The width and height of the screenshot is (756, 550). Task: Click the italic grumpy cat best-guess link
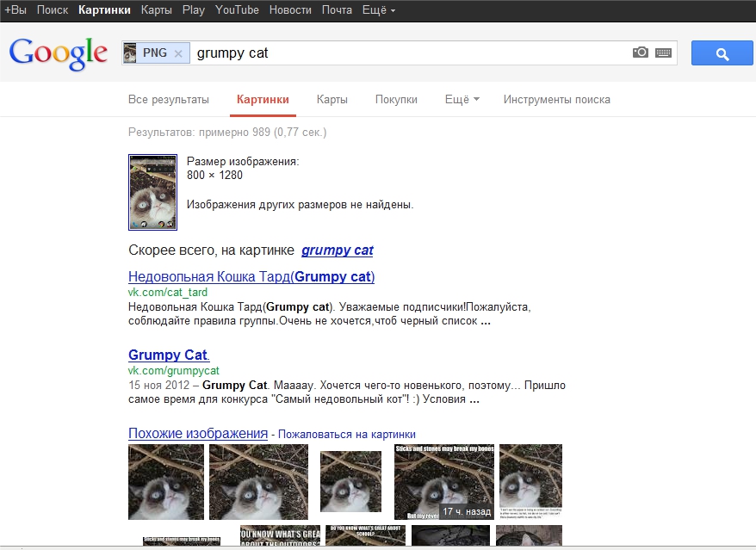[337, 250]
